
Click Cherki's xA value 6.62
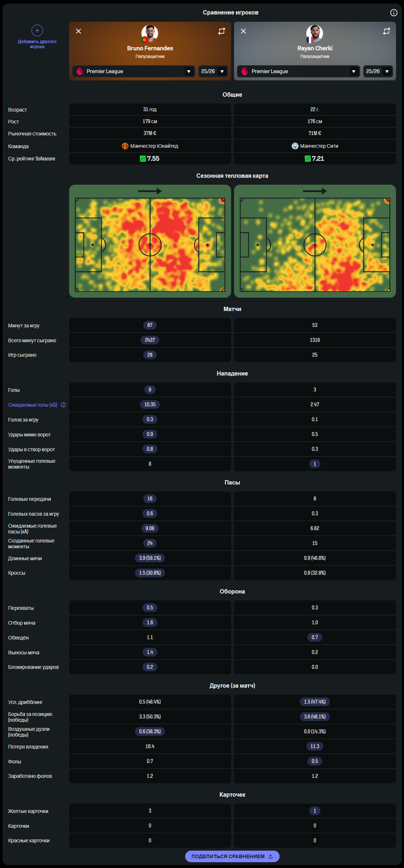point(315,528)
